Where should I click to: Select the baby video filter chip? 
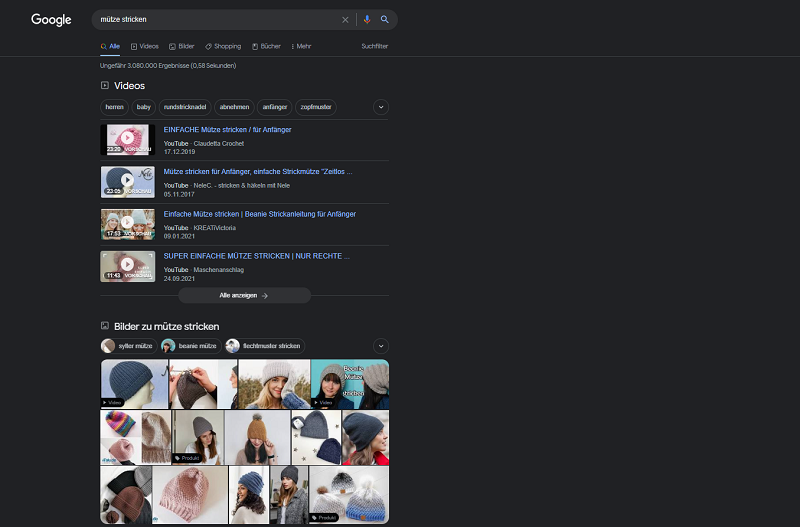coord(144,107)
